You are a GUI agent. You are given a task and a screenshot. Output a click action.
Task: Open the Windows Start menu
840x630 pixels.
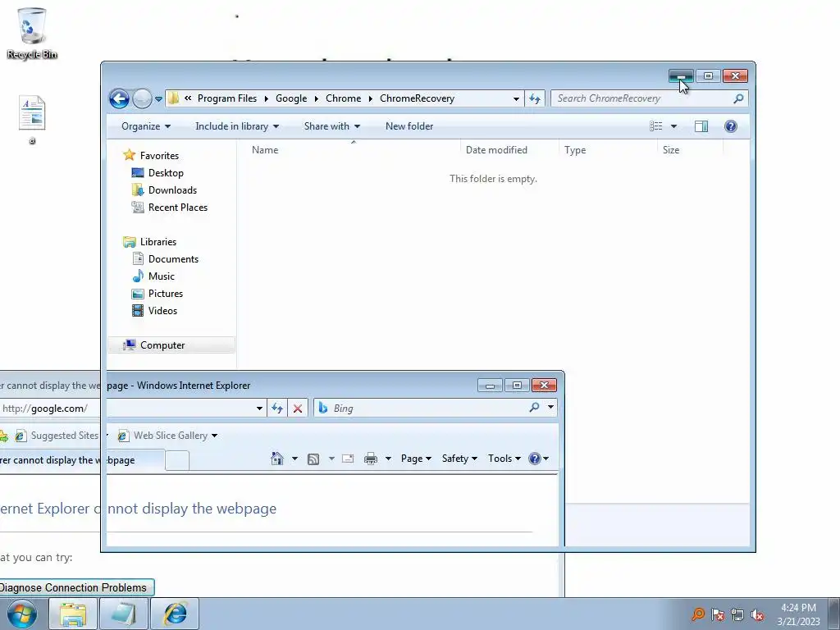(22, 614)
